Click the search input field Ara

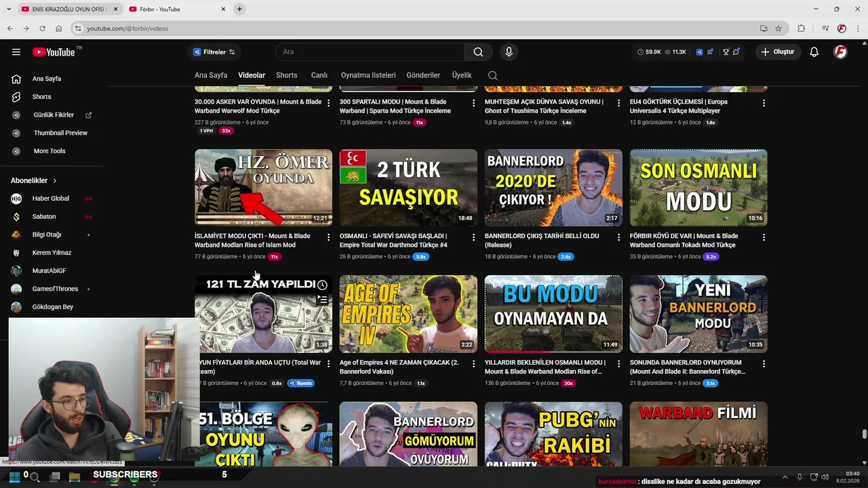pyautogui.click(x=370, y=52)
